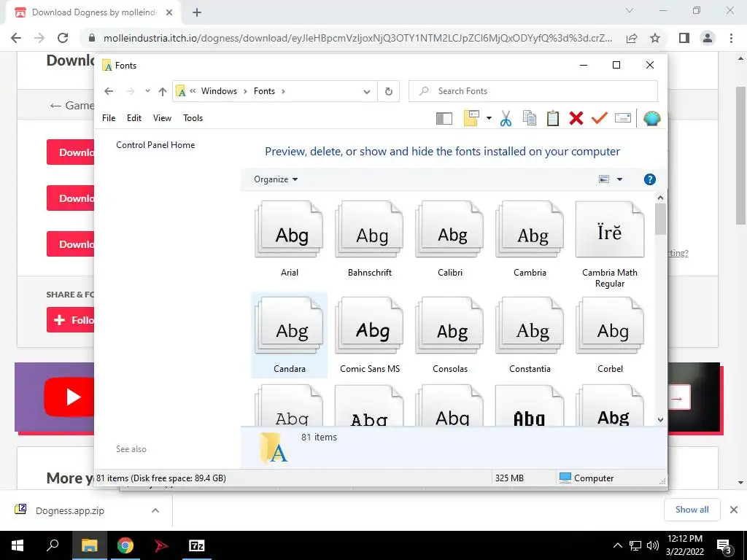This screenshot has width=747, height=560.
Task: Go back in the Fonts window
Action: (109, 91)
